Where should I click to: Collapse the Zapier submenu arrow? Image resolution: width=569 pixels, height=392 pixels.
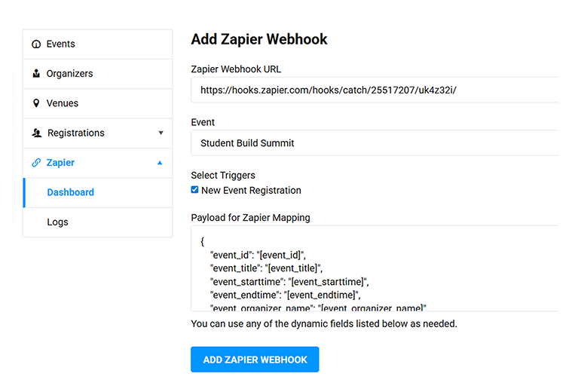[x=160, y=163]
